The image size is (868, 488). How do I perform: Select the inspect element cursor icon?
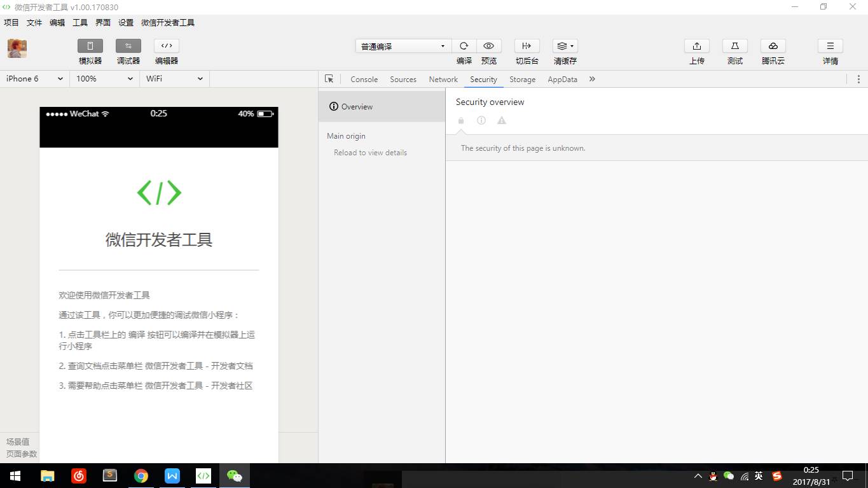pos(329,79)
